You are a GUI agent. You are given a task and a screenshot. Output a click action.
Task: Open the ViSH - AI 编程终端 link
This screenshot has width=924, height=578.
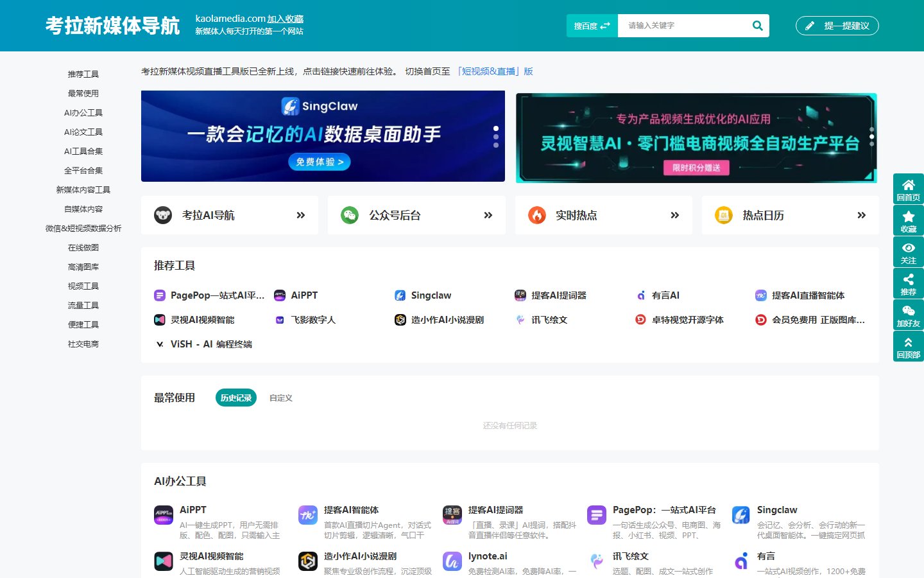point(211,344)
